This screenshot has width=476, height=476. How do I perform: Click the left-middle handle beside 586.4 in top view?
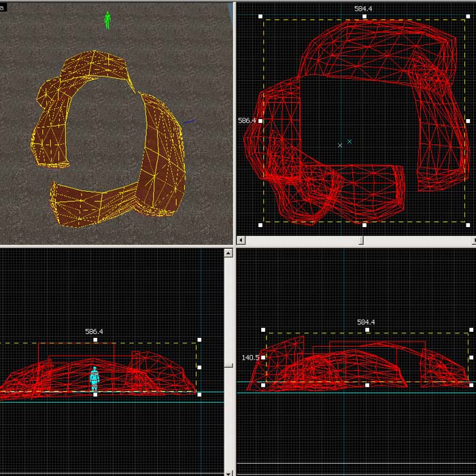(x=260, y=120)
